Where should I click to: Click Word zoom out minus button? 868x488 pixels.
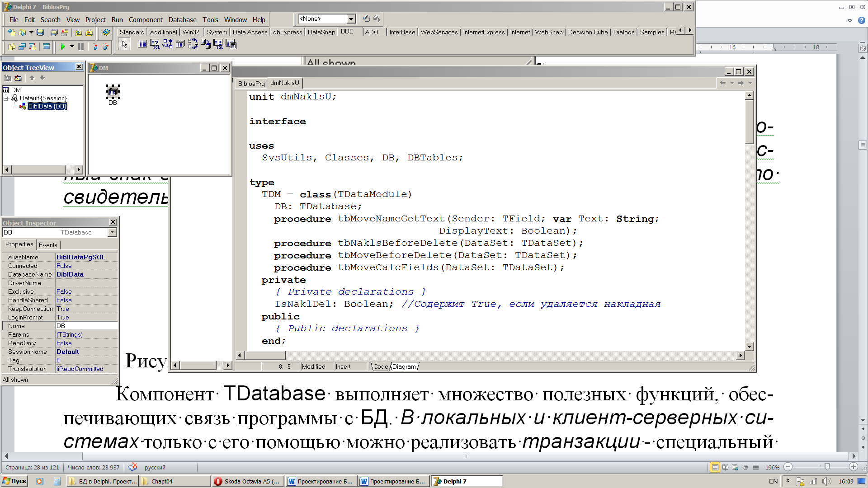point(788,467)
